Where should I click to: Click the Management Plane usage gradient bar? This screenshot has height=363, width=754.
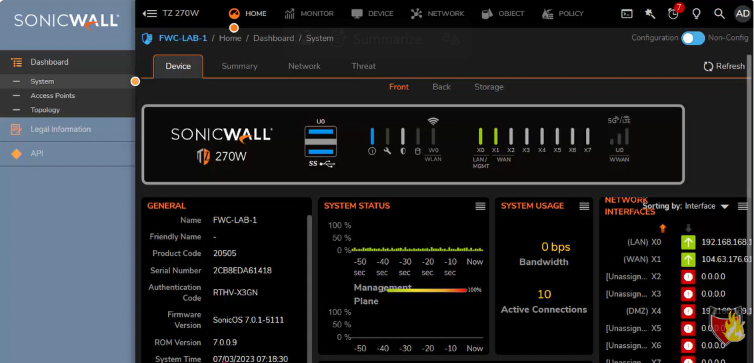426,290
